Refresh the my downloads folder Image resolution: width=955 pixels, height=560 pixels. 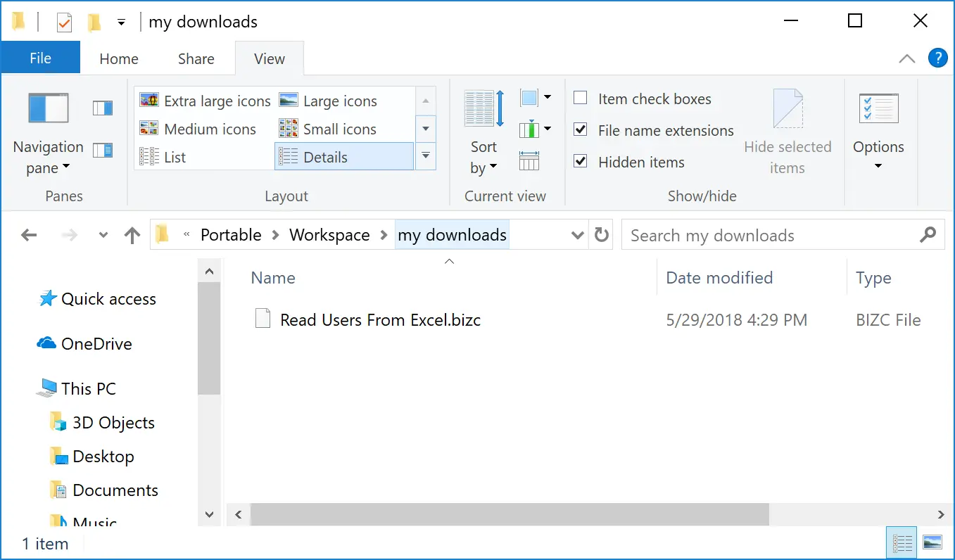(x=602, y=235)
